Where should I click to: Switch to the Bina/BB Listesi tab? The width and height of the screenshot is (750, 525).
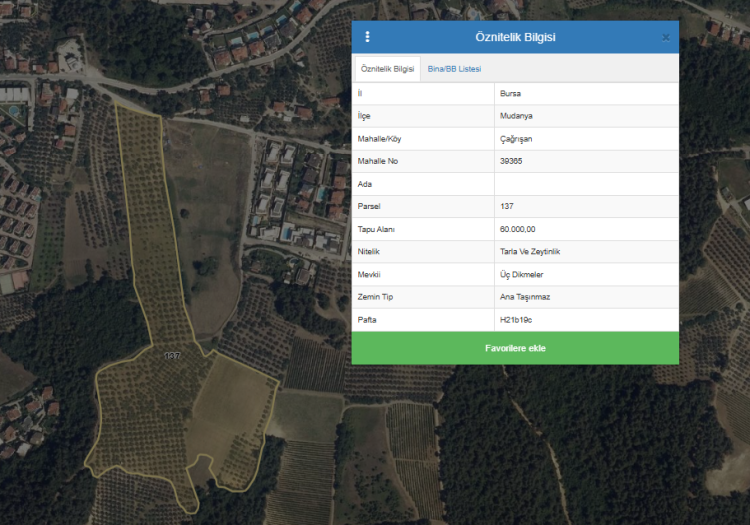click(x=454, y=69)
